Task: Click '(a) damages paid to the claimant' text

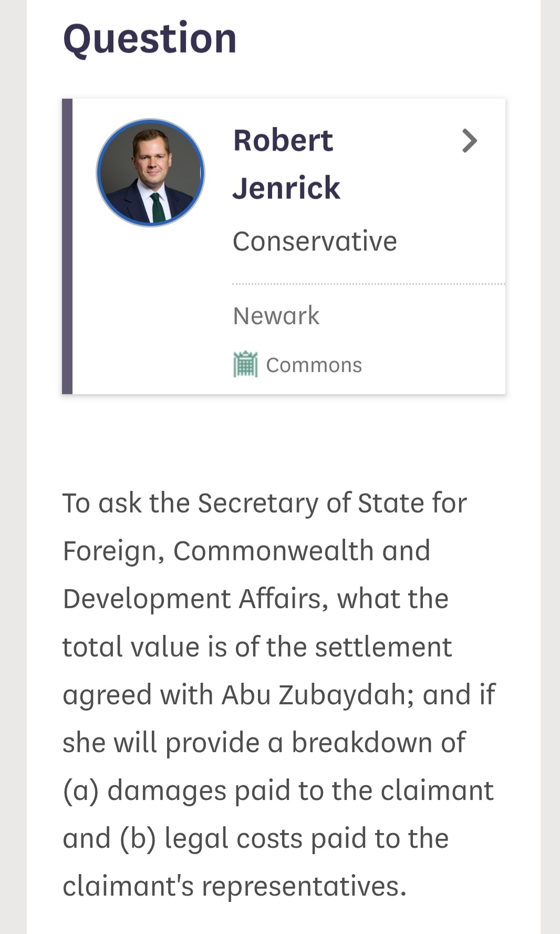Action: coord(278,791)
